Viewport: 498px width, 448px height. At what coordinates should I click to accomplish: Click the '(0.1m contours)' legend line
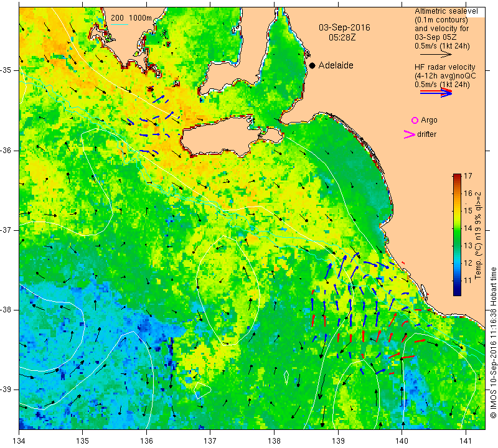coord(441,20)
